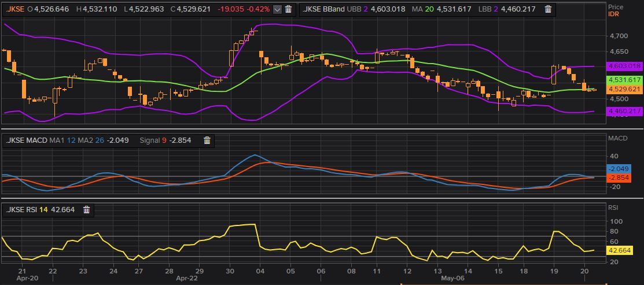Delete the MACD indicator using its trash icon

click(x=207, y=140)
